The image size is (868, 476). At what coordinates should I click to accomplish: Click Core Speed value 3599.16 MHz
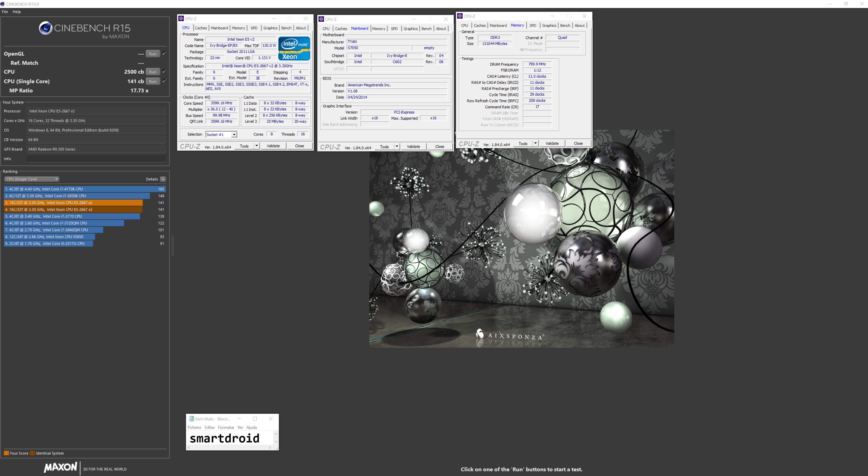coord(221,103)
